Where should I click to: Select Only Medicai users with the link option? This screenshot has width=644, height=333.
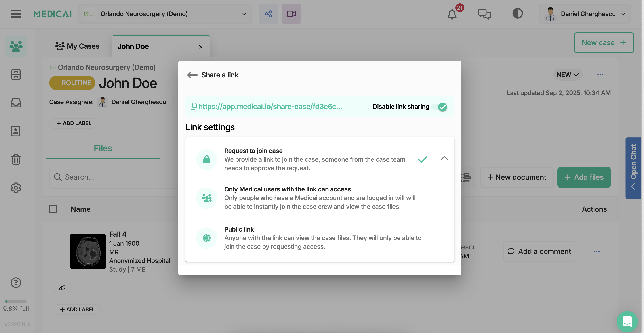(x=320, y=198)
